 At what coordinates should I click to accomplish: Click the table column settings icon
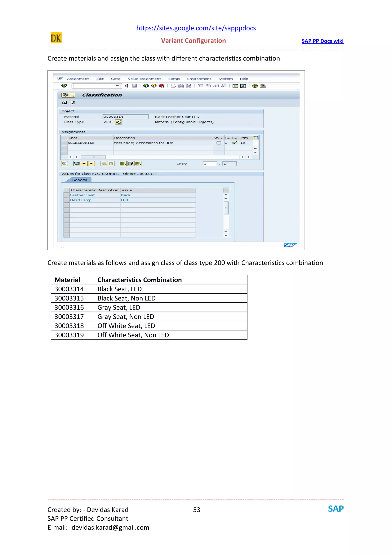(256, 138)
